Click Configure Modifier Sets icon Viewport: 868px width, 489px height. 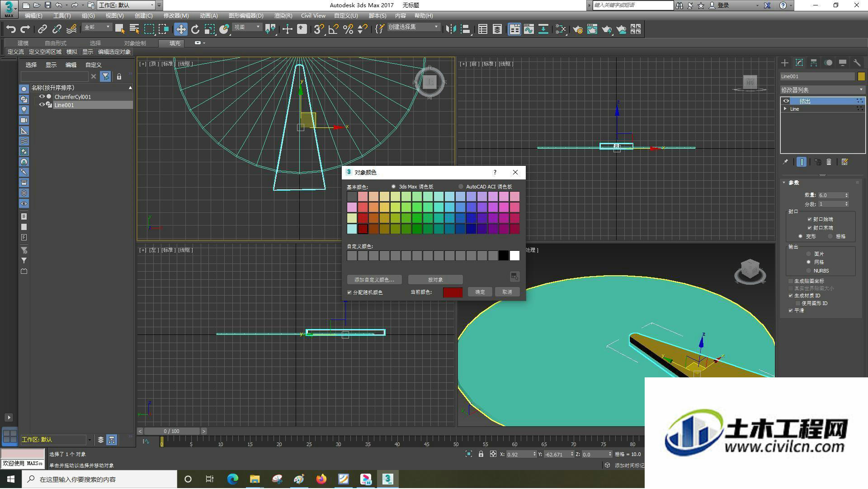[x=845, y=162]
